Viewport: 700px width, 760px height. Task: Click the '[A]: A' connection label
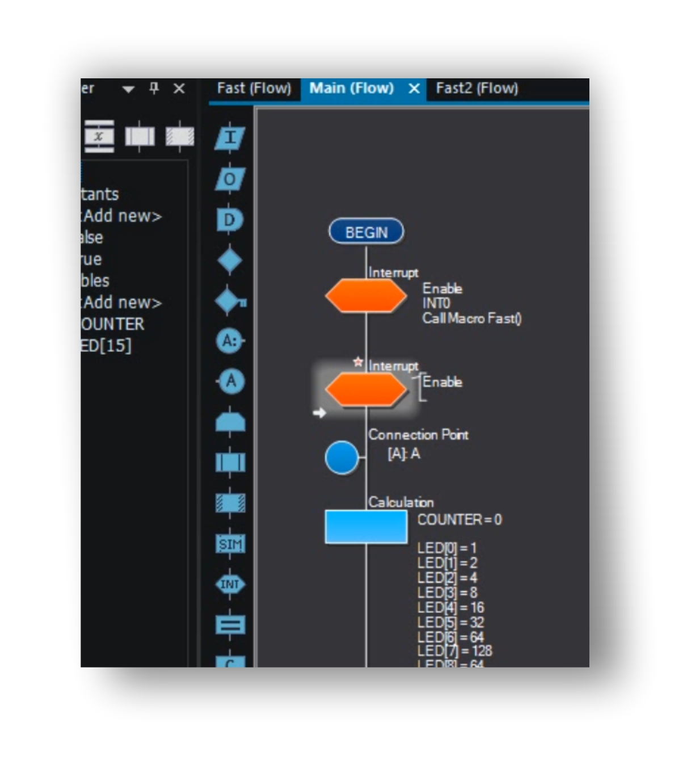coord(404,454)
